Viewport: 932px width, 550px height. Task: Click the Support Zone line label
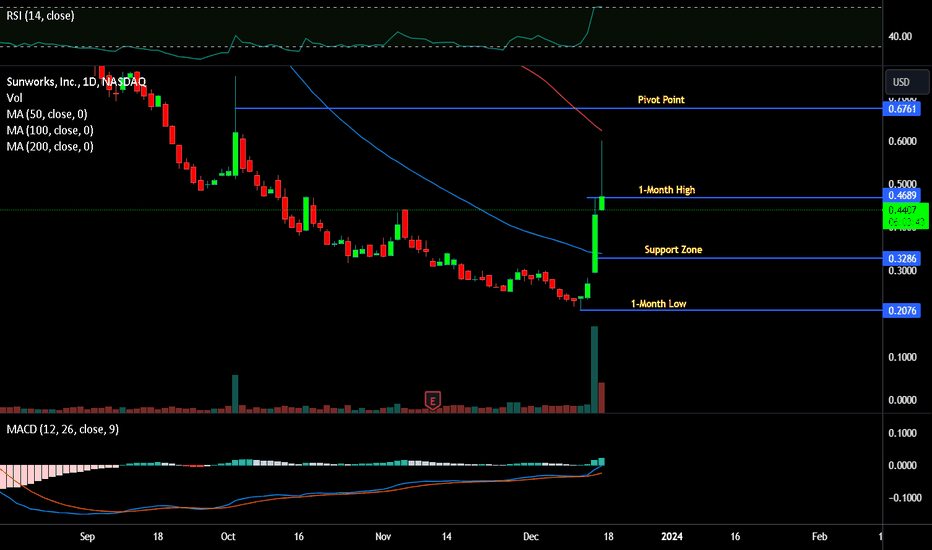(x=673, y=250)
